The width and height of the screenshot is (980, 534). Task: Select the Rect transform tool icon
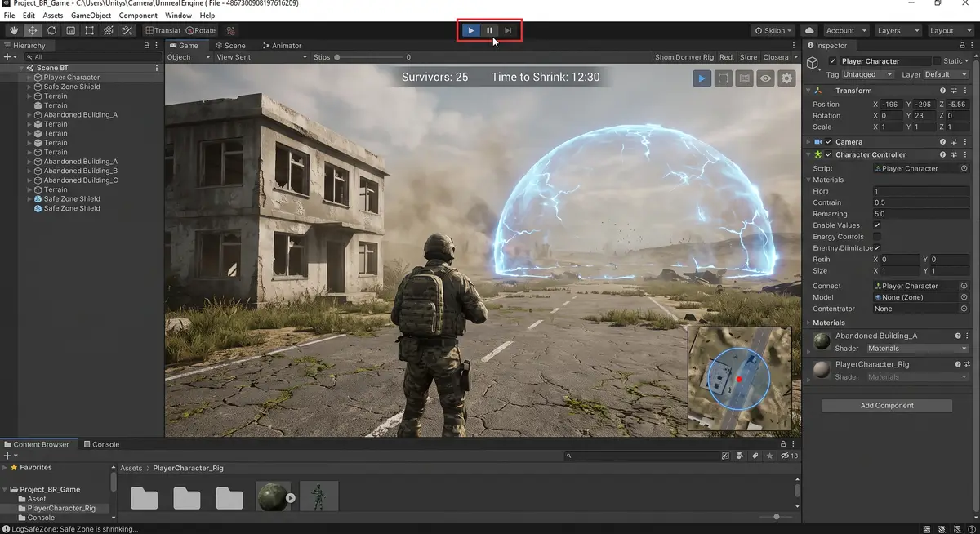click(89, 30)
